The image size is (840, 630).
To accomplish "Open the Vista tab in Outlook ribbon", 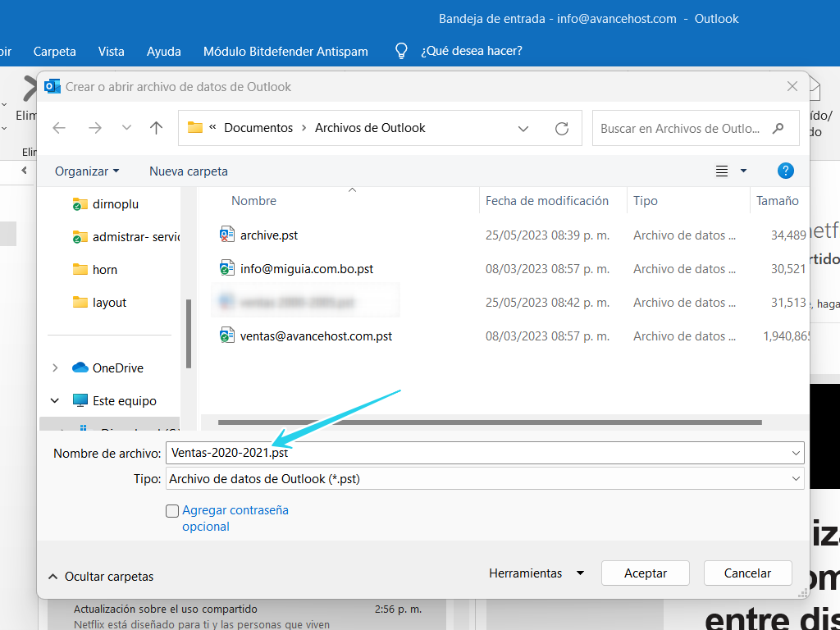I will click(x=111, y=52).
